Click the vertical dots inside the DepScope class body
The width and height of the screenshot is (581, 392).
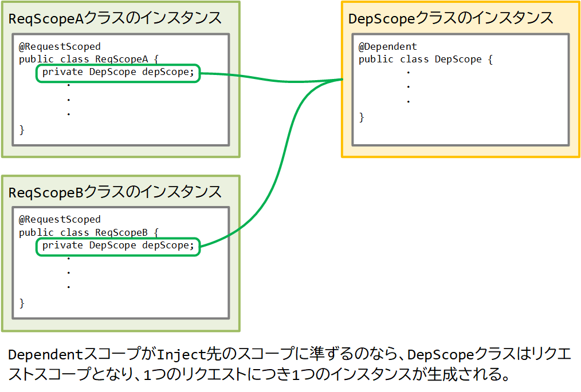click(407, 87)
